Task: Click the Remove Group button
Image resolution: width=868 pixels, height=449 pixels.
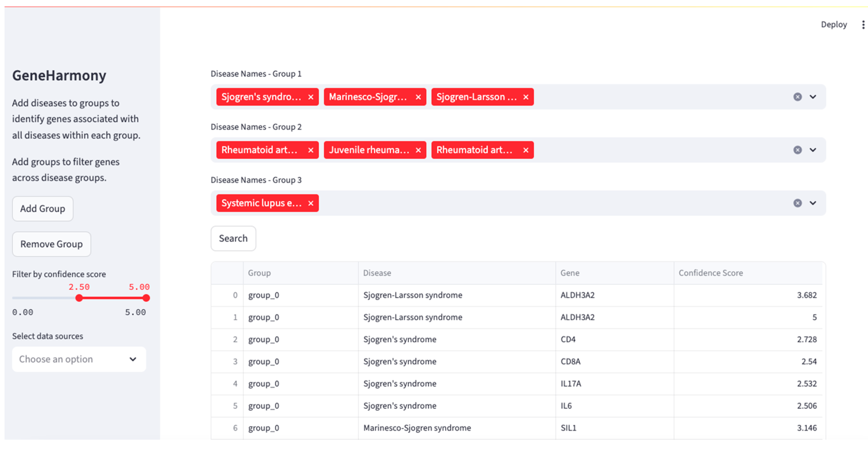Action: (x=52, y=244)
